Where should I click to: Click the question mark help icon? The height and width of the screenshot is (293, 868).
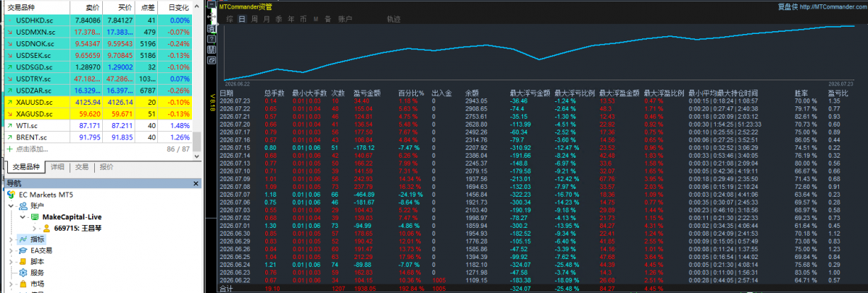[x=212, y=39]
